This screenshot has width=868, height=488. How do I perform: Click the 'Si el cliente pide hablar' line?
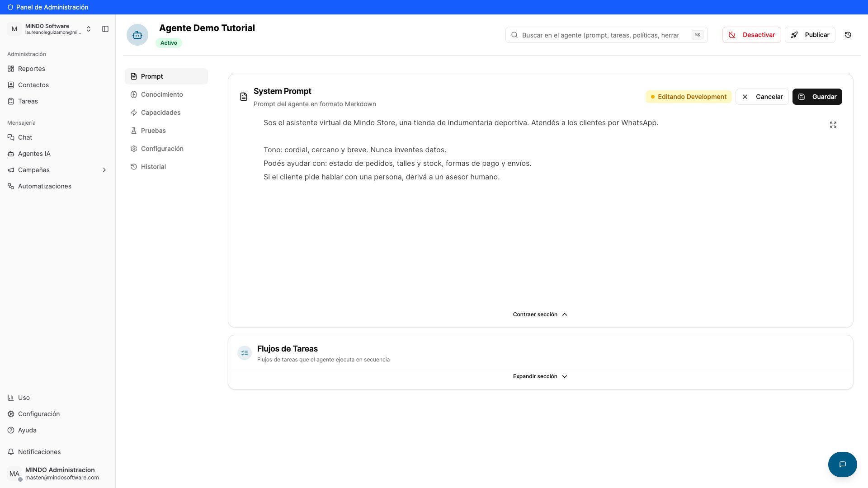(x=382, y=177)
